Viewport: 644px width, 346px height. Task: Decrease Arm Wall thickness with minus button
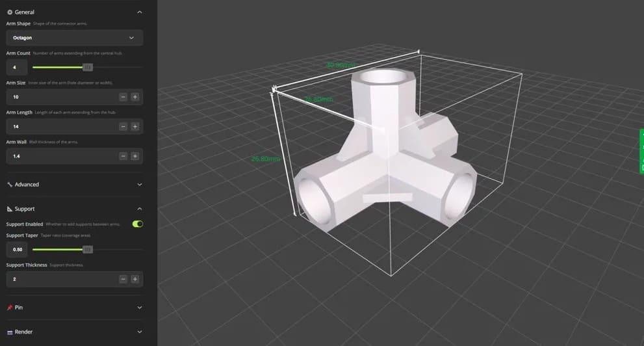[x=123, y=156]
